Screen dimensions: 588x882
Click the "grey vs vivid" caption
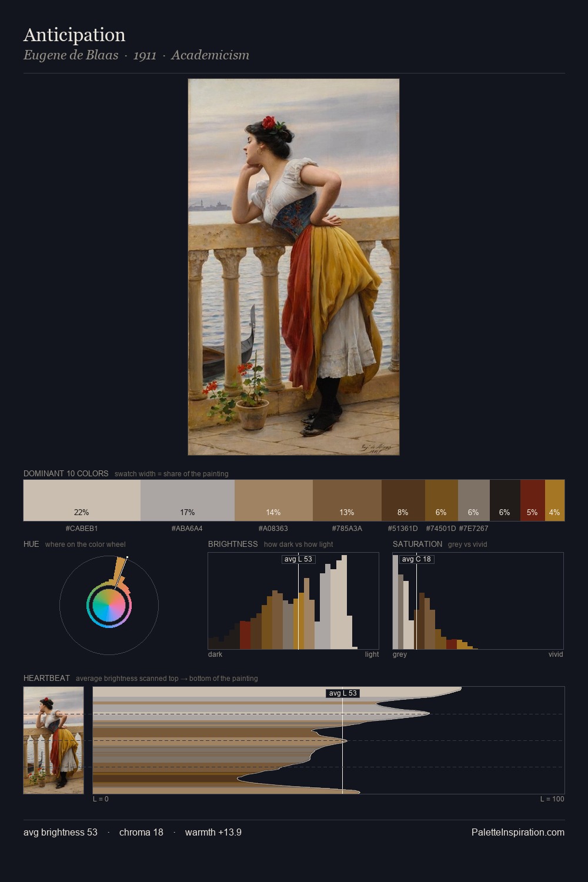[467, 544]
